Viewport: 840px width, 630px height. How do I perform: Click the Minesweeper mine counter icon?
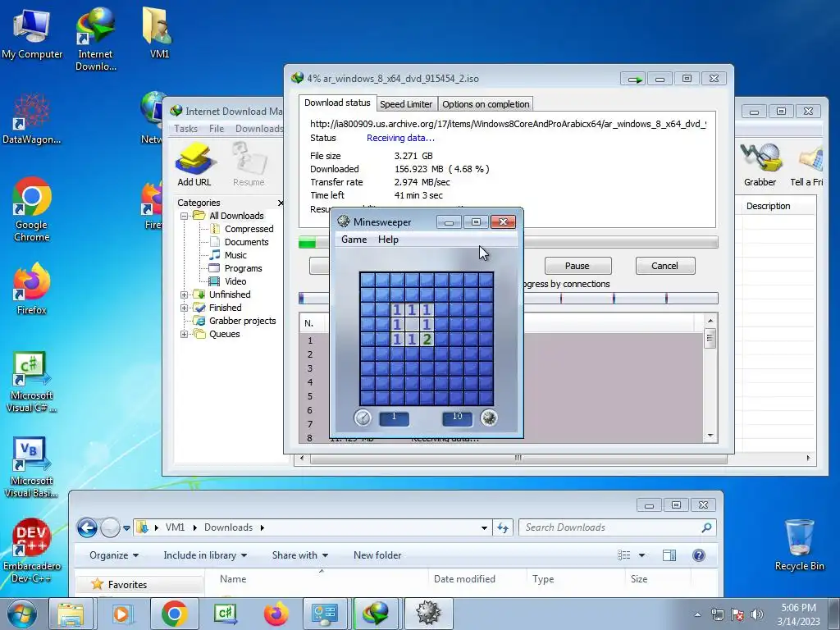pos(489,418)
